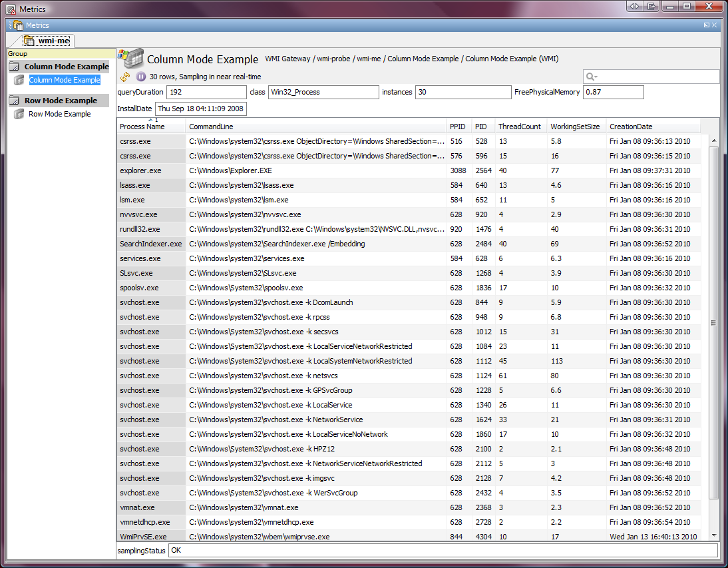This screenshot has height=568, width=728.
Task: Click the Column Mode Example folder icon
Action: [x=14, y=67]
